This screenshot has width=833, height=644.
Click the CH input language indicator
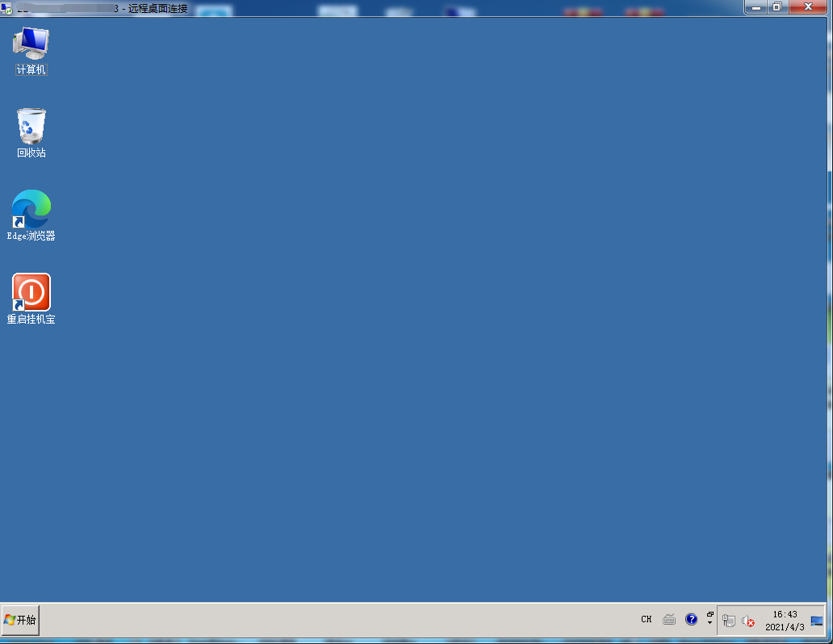pos(646,620)
